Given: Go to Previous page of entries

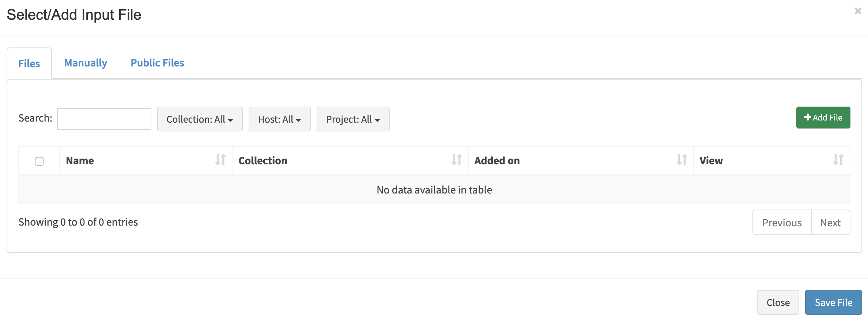Looking at the screenshot, I should [782, 222].
